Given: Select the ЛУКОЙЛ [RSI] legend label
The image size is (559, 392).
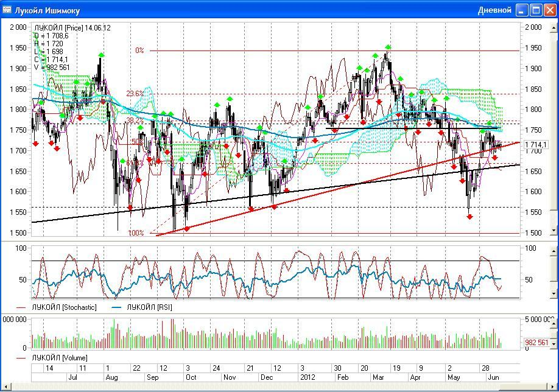Looking at the screenshot, I should pos(149,307).
